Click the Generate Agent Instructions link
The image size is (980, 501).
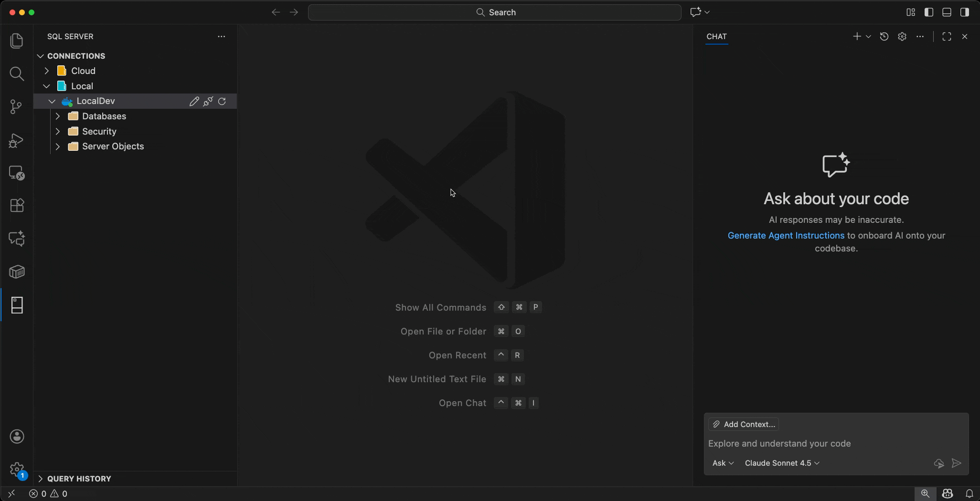tap(785, 236)
